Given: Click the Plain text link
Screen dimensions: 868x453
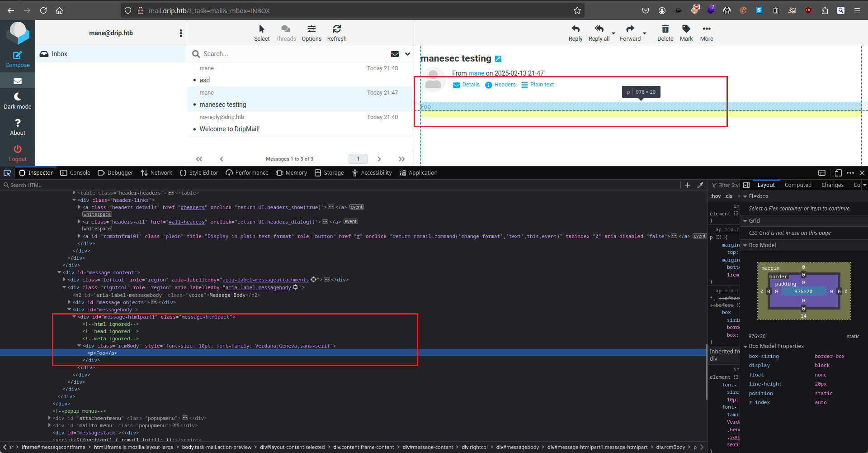Looking at the screenshot, I should 542,85.
